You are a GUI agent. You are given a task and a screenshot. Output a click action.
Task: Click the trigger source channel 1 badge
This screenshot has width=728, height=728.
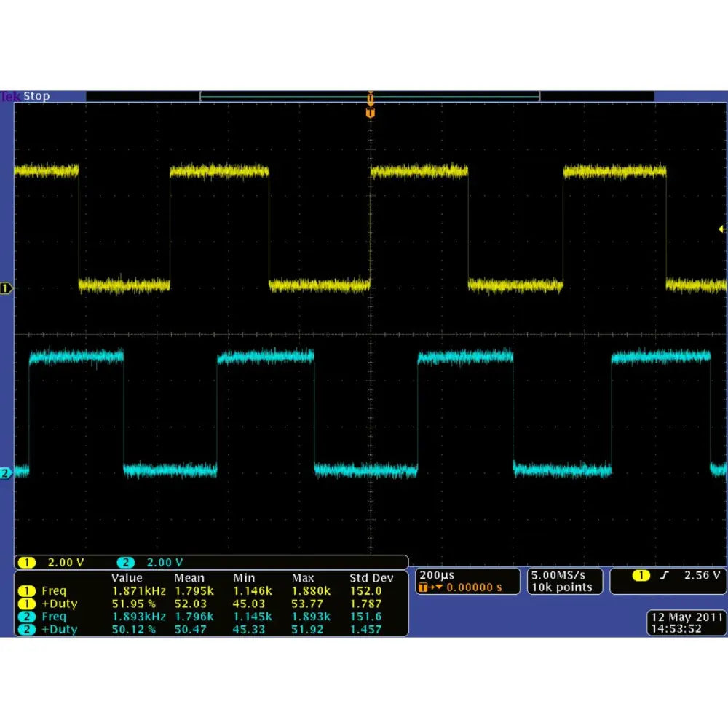click(x=641, y=576)
